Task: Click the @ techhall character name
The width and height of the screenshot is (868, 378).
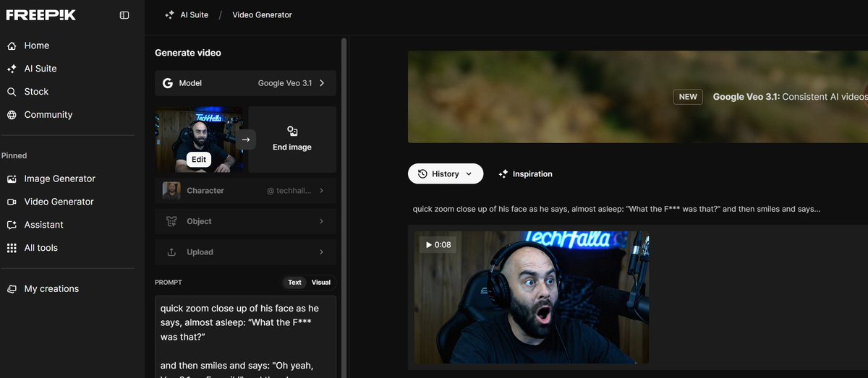Action: [x=289, y=191]
